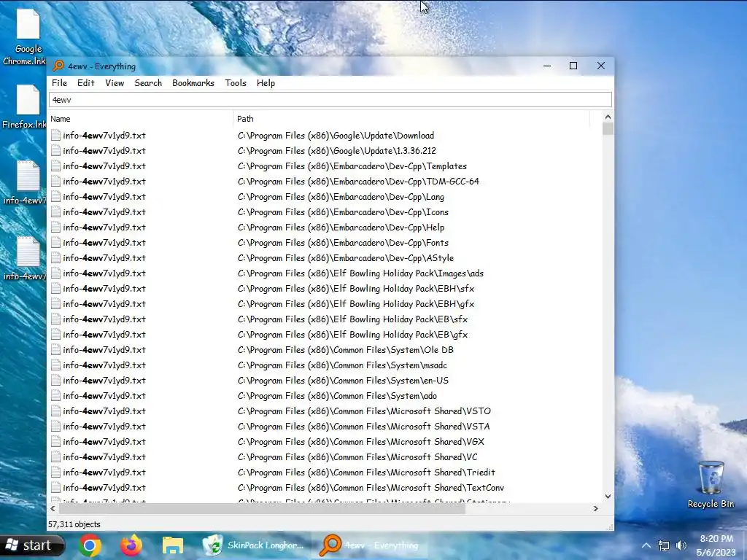Click path C:\Program Files (x86)\Google\Update\Download

336,135
